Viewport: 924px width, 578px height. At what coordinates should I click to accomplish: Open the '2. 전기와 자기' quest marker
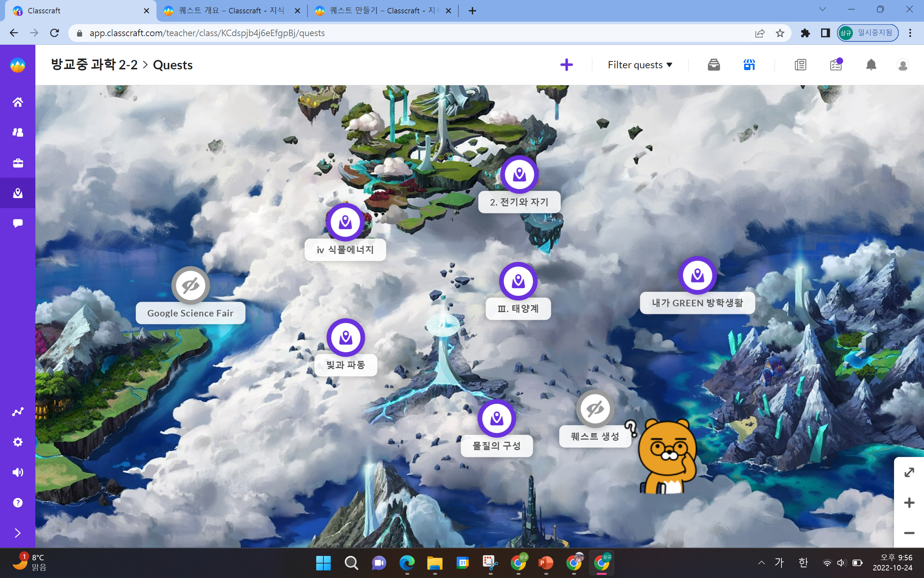[519, 175]
